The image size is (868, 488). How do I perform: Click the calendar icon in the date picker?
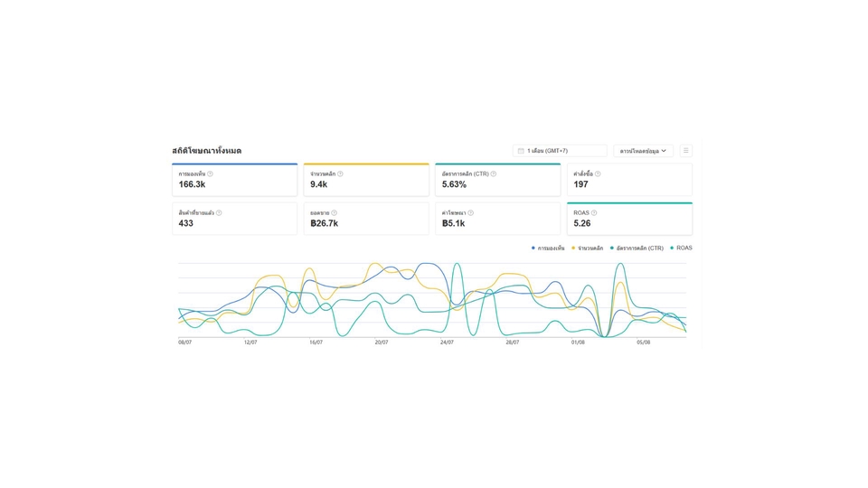pyautogui.click(x=521, y=151)
